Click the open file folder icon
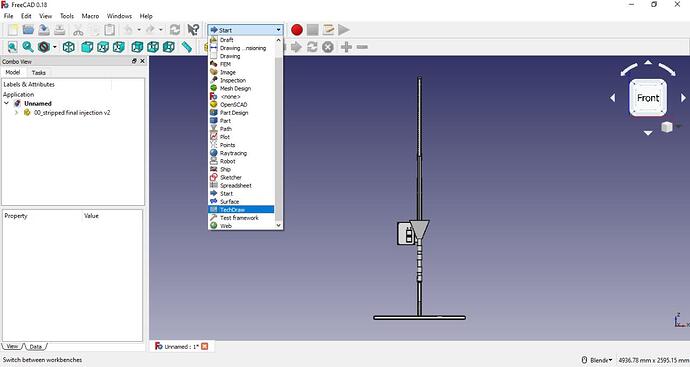The image size is (690, 367). (28, 30)
